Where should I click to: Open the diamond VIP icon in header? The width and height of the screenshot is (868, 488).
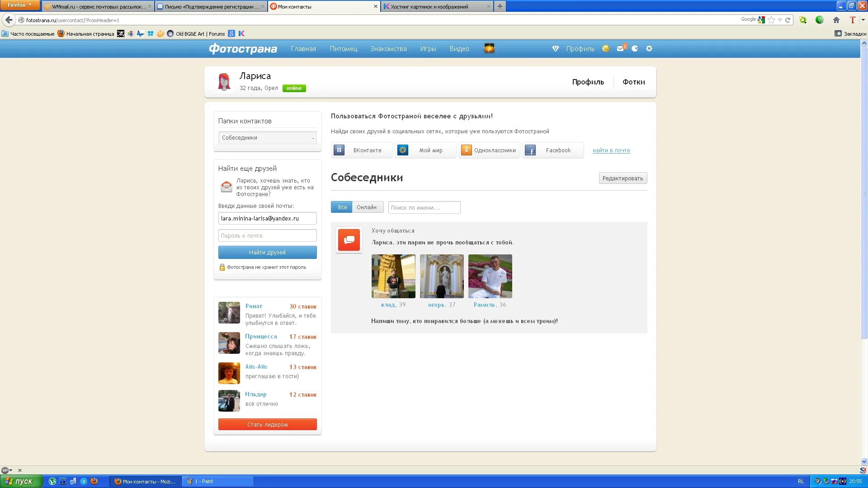(x=556, y=49)
